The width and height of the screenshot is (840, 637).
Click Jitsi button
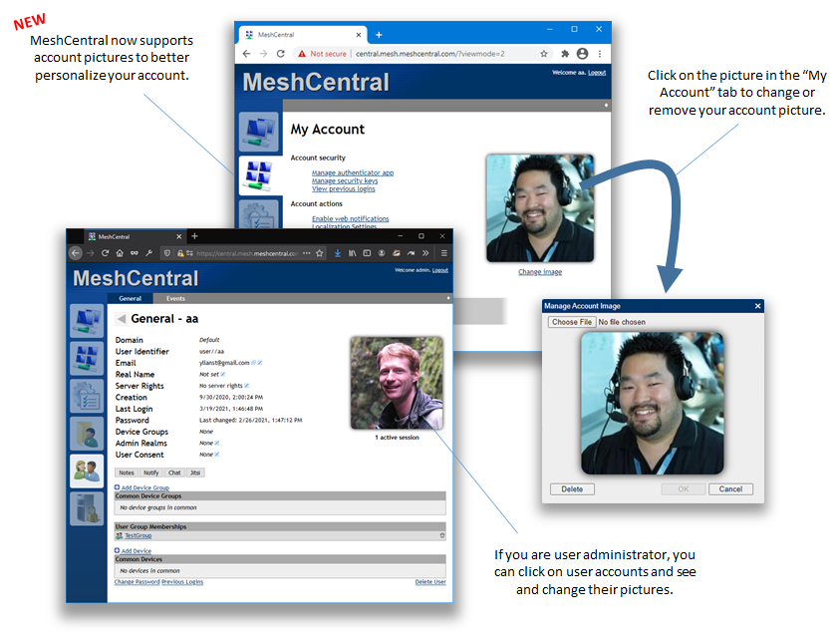click(195, 473)
